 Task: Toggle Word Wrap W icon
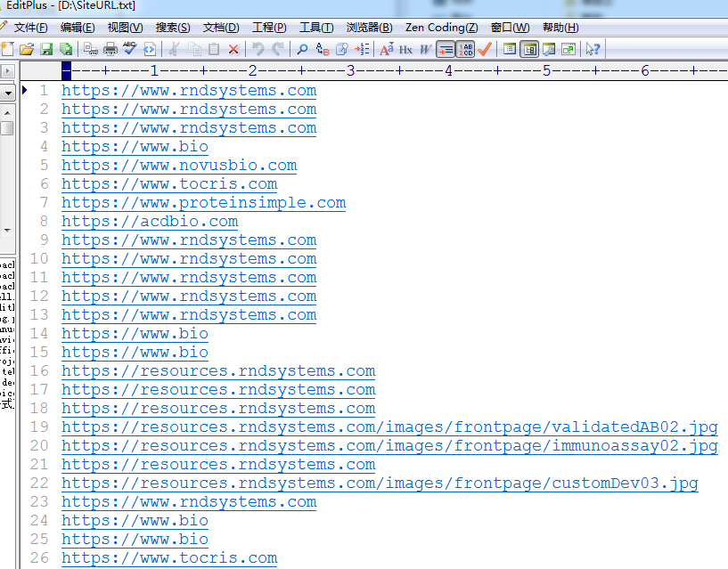[x=425, y=49]
